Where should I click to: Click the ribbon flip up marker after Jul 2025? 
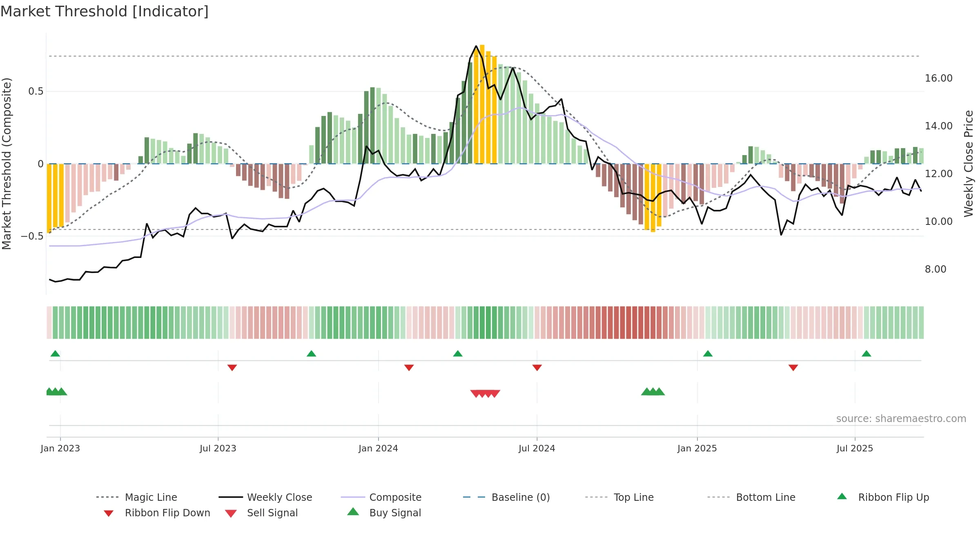[x=866, y=353]
